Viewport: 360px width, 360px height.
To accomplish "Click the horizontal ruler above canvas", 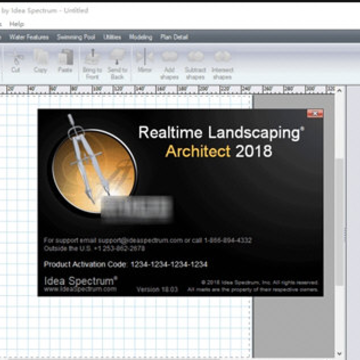I will (x=167, y=89).
